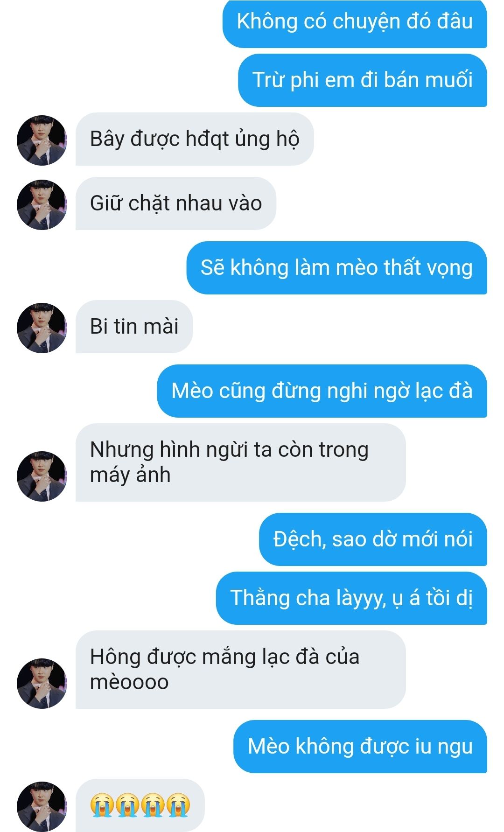Tap avatar beside crying emoji message

coord(42,806)
